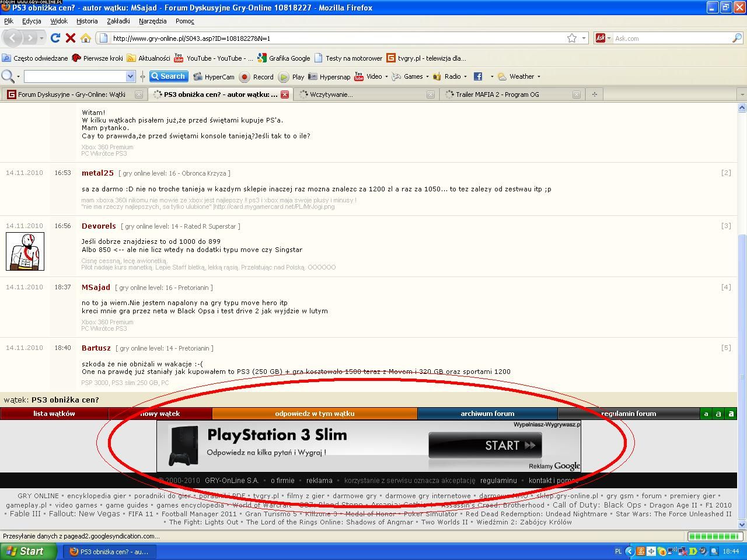The width and height of the screenshot is (747, 560).
Task: Close the PS3 obniżka cen tab
Action: pyautogui.click(x=285, y=94)
